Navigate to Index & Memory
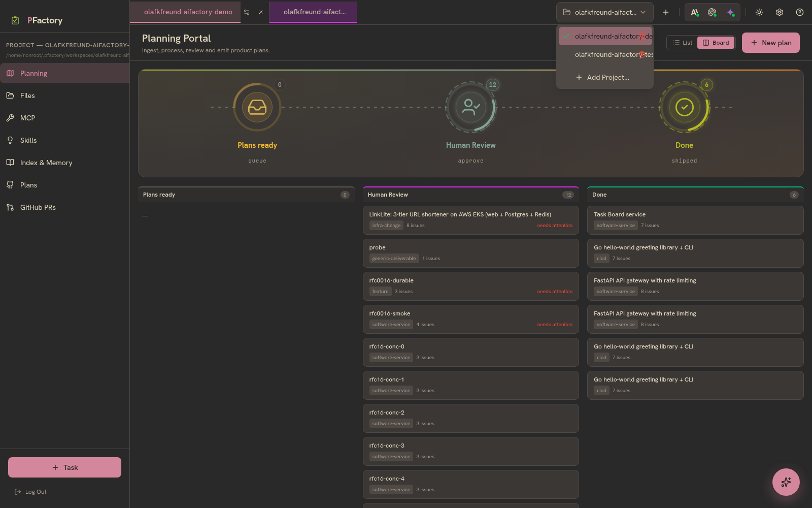This screenshot has width=812, height=508. tap(65, 163)
